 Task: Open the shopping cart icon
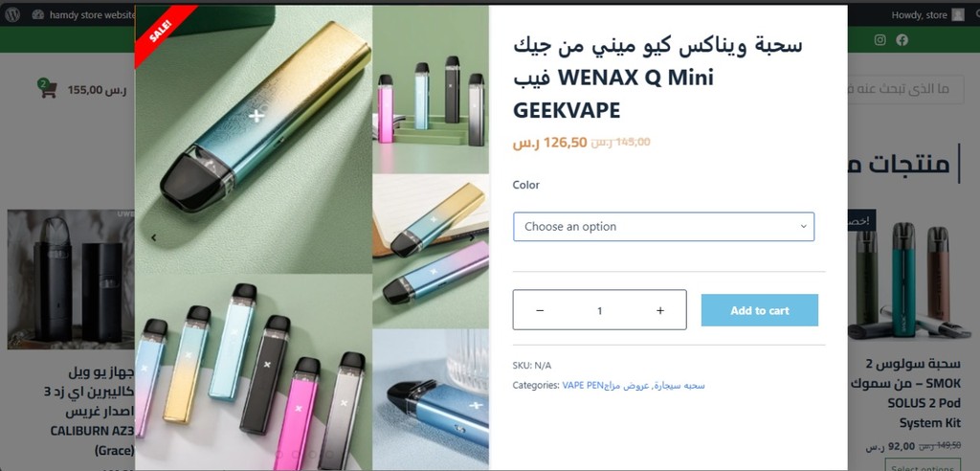(48, 89)
